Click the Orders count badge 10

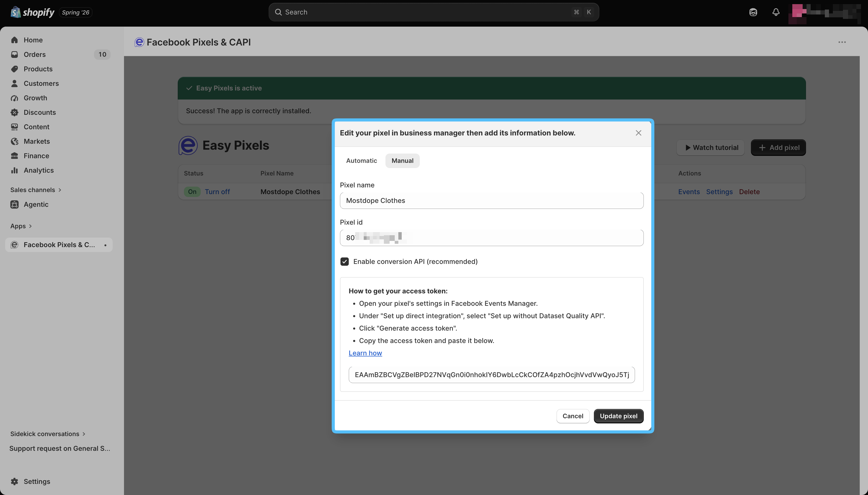[102, 54]
